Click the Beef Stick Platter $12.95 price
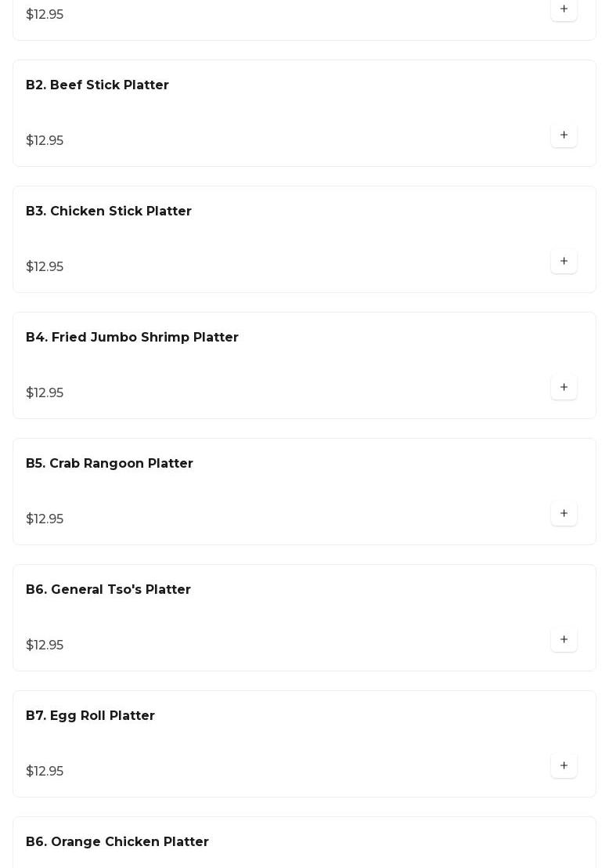This screenshot has width=609, height=868. (x=45, y=141)
